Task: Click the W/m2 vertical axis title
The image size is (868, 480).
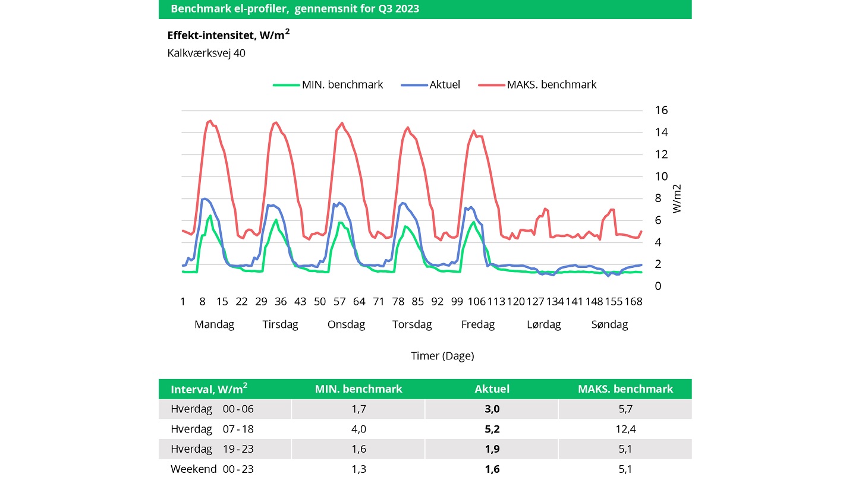Action: point(677,198)
